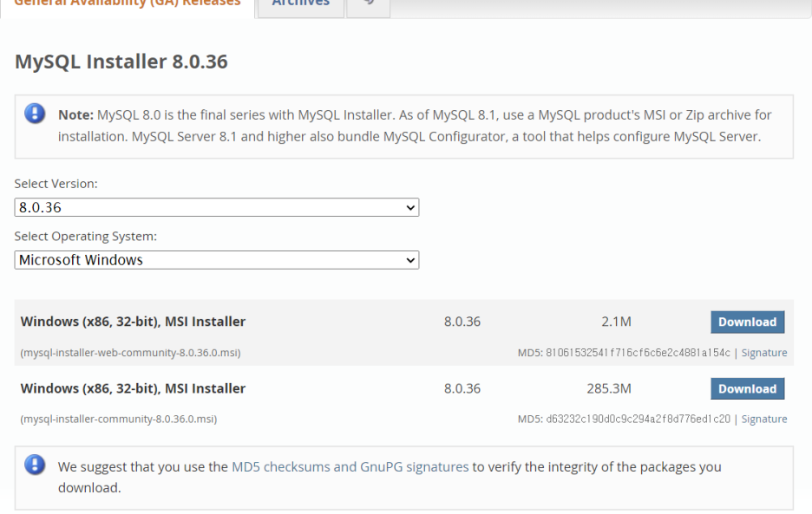The height and width of the screenshot is (514, 812).
Task: Open Signature link for 285.3M installer
Action: click(763, 419)
